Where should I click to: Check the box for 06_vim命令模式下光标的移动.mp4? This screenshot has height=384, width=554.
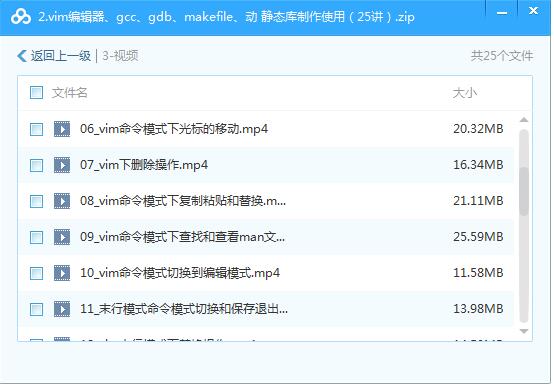click(x=36, y=129)
